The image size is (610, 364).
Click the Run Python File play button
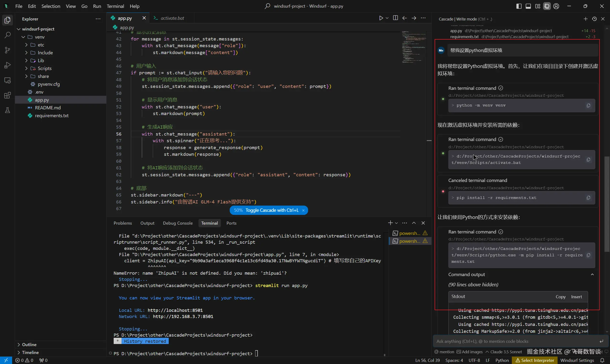tap(381, 18)
